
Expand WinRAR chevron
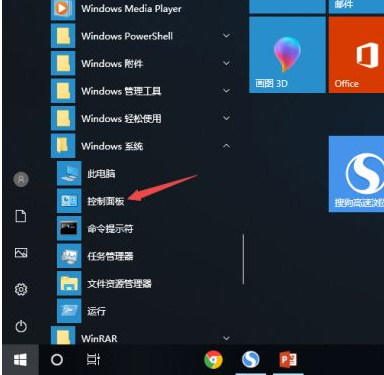[x=226, y=338]
